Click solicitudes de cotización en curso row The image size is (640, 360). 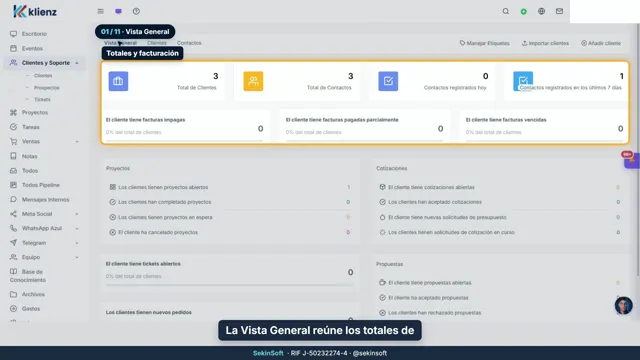(500, 232)
